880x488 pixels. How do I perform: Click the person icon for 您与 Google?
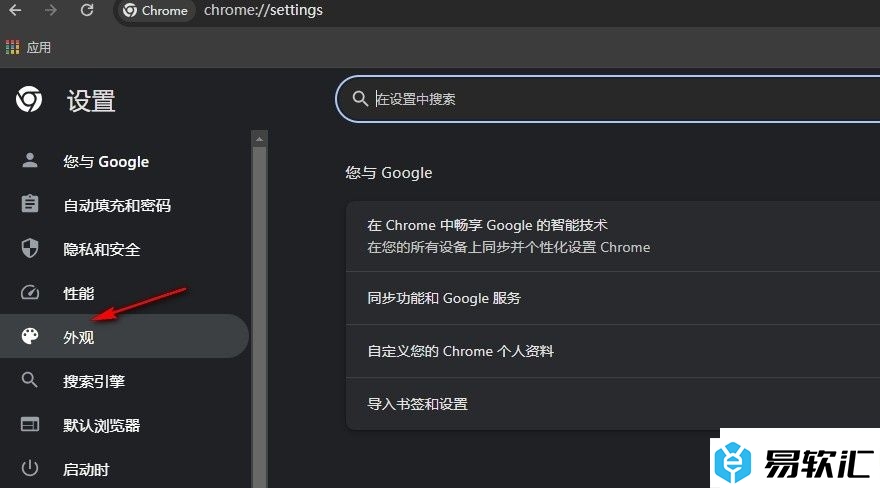(x=30, y=160)
